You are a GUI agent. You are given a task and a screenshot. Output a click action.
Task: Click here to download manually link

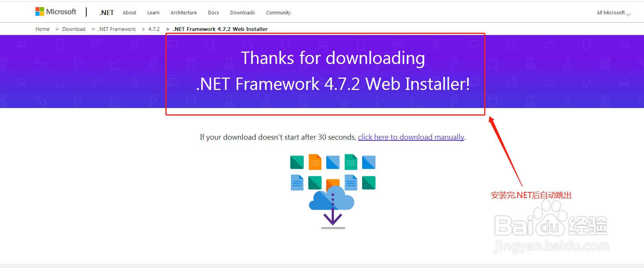tap(411, 137)
